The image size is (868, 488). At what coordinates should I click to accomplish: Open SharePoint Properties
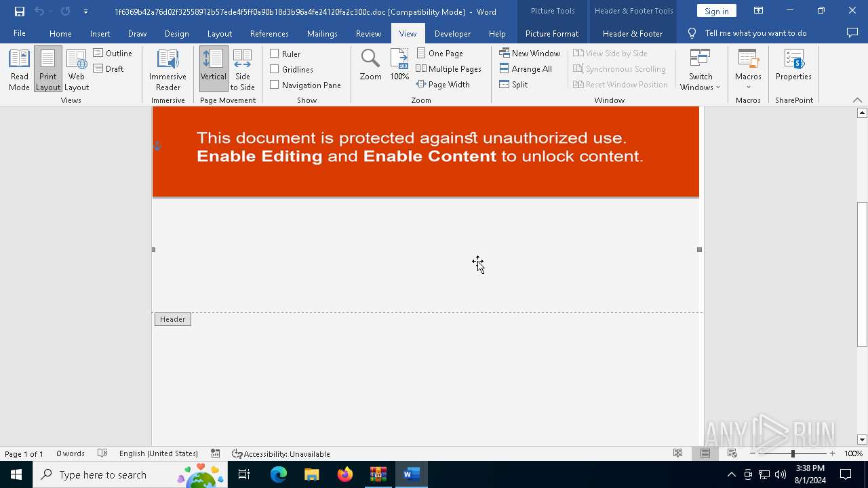point(793,65)
